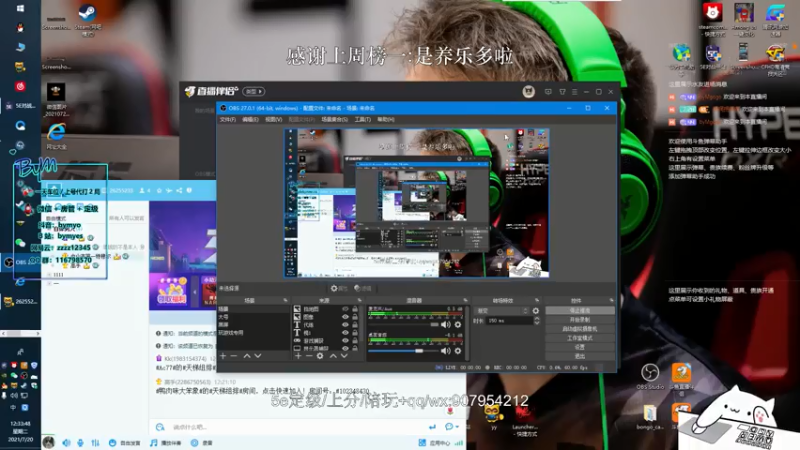Remove selected source with minus icon
The width and height of the screenshot is (800, 450).
point(309,356)
